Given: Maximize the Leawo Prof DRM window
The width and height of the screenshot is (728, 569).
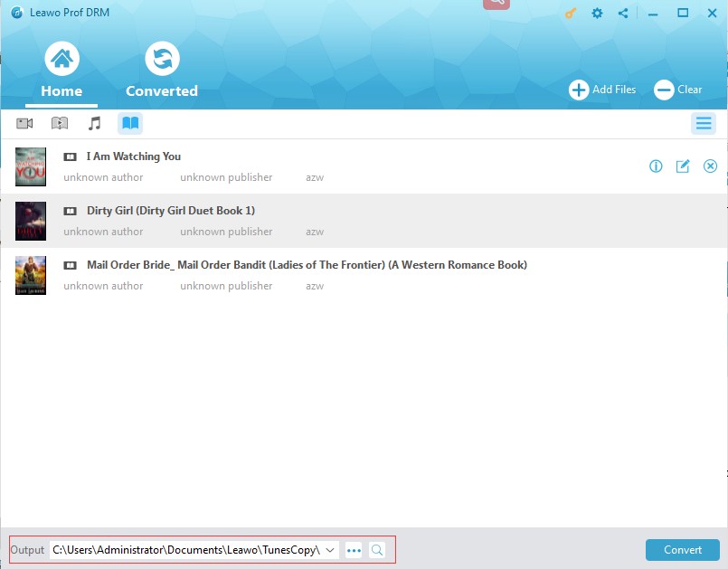Looking at the screenshot, I should click(x=683, y=13).
